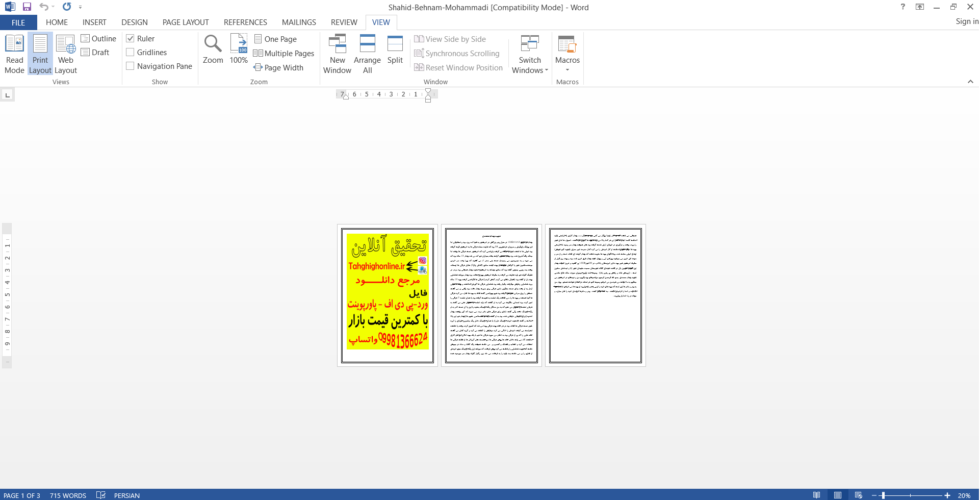Switch to Read Mode from status bar
The image size is (980, 500).
(x=816, y=495)
